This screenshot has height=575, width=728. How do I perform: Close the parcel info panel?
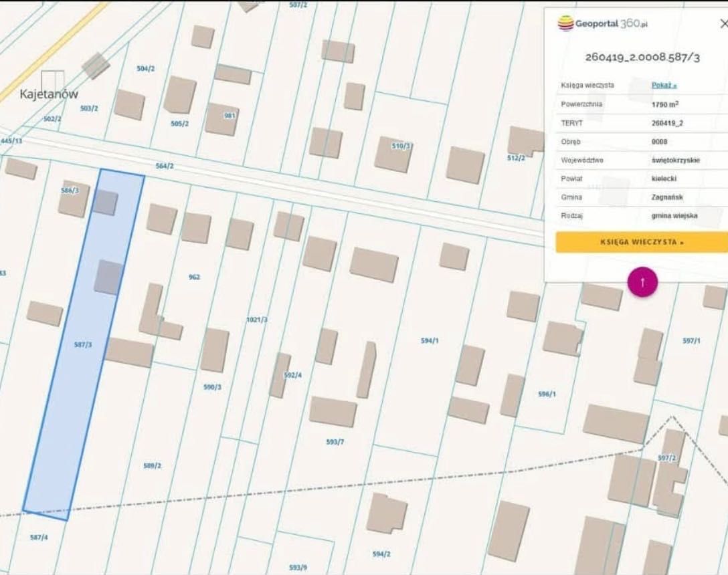pyautogui.click(x=723, y=23)
